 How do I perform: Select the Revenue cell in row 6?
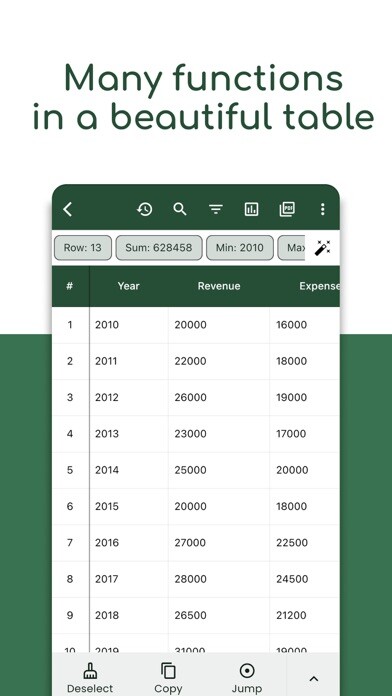coord(219,506)
